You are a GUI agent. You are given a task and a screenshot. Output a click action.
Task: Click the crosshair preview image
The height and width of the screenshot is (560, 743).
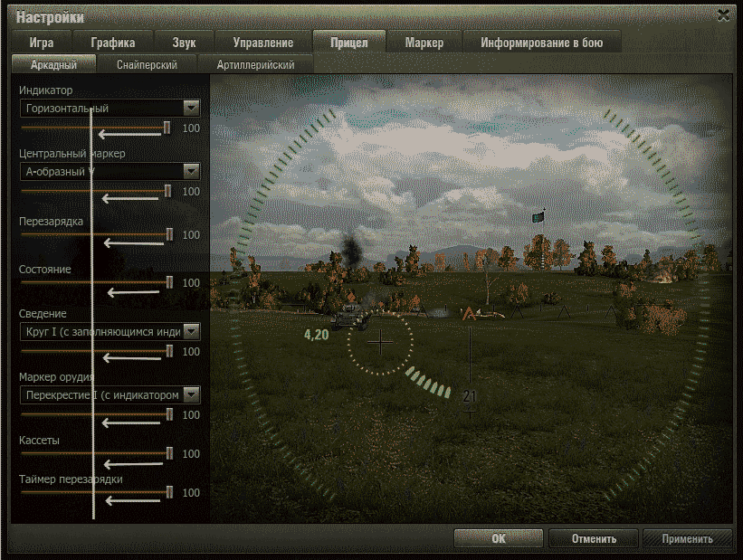[x=471, y=299]
